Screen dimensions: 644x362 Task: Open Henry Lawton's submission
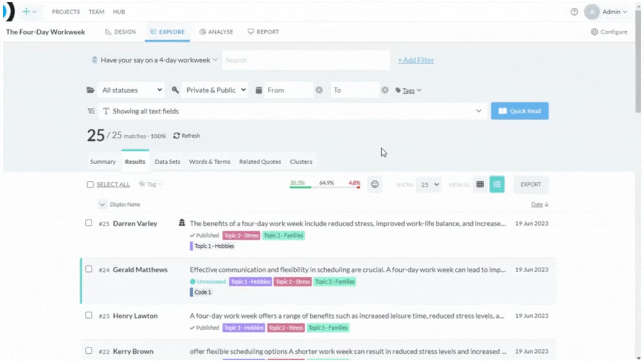point(347,316)
